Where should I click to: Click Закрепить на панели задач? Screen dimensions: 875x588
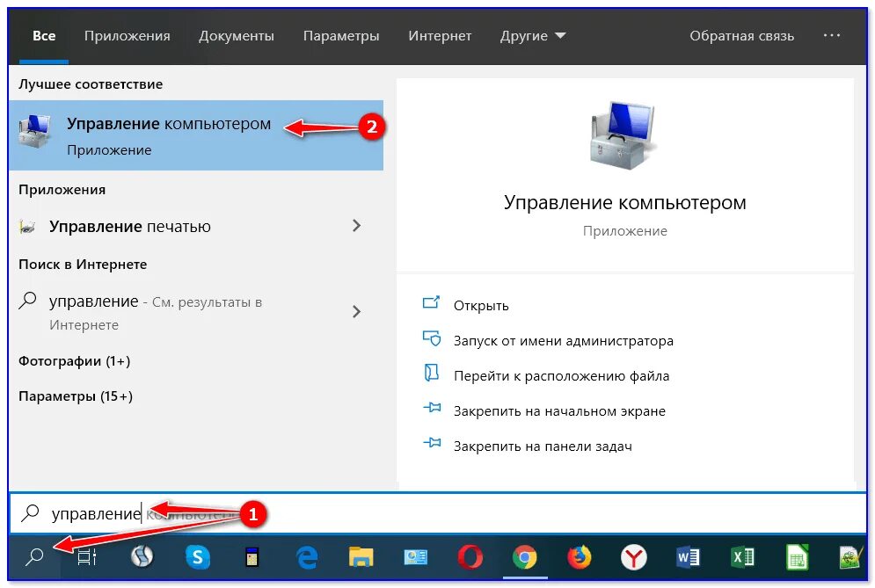[x=543, y=446]
